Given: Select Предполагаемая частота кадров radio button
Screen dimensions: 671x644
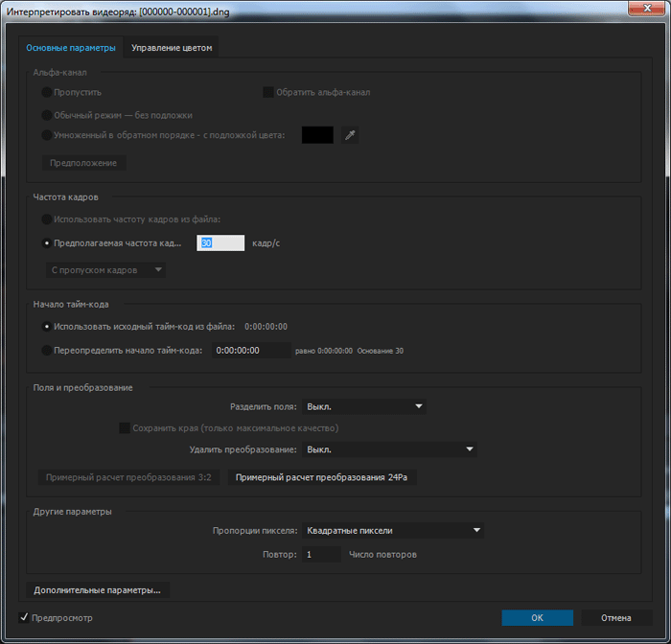Looking at the screenshot, I should 47,243.
